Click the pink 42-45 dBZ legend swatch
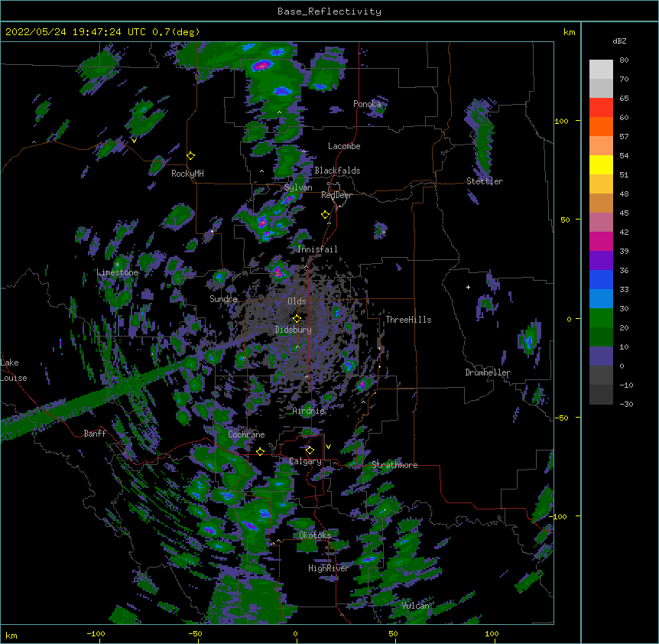The width and height of the screenshot is (659, 644). click(x=601, y=222)
